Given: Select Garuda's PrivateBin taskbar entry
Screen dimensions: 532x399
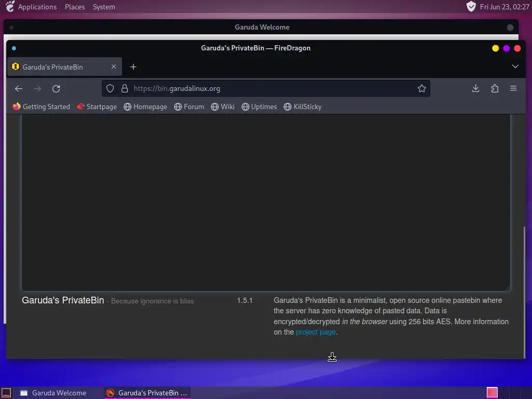Looking at the screenshot, I should pyautogui.click(x=147, y=393).
